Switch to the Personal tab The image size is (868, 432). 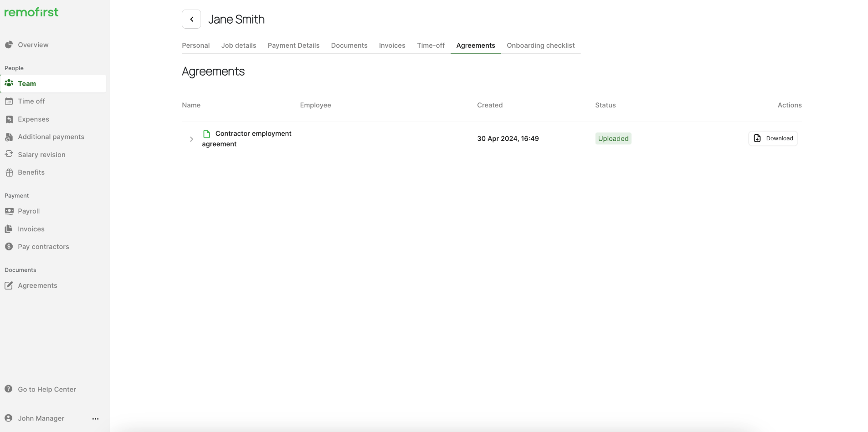click(196, 46)
